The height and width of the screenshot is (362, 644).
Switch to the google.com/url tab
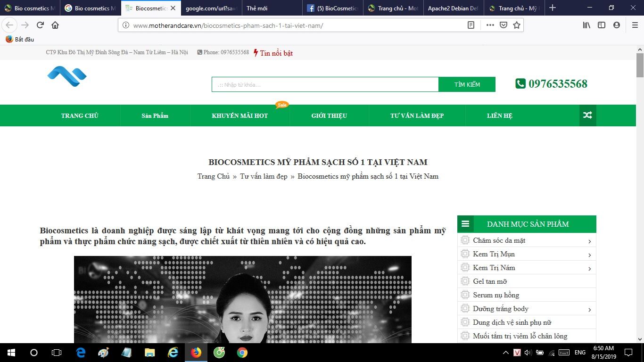point(212,8)
